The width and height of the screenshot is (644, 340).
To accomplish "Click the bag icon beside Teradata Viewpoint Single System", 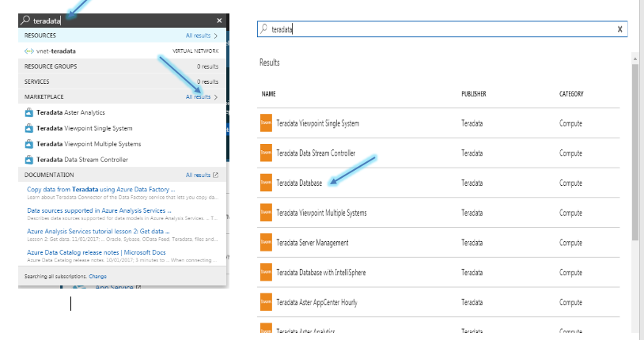I will (28, 128).
